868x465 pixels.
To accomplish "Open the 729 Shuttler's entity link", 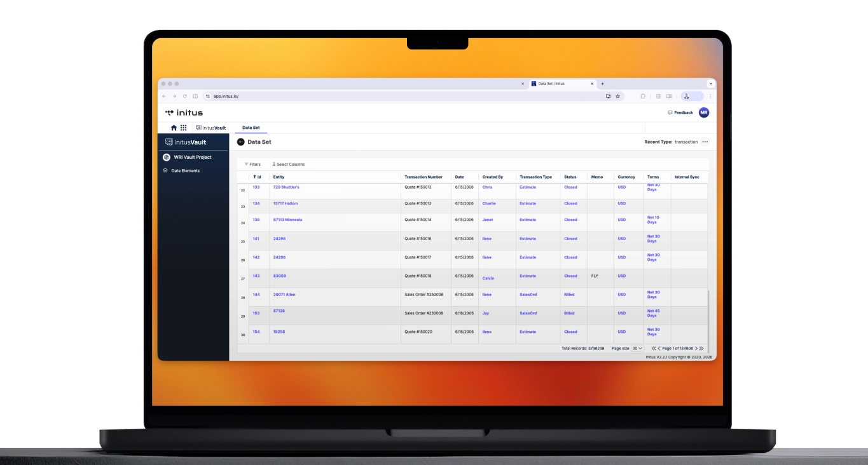I will [286, 187].
